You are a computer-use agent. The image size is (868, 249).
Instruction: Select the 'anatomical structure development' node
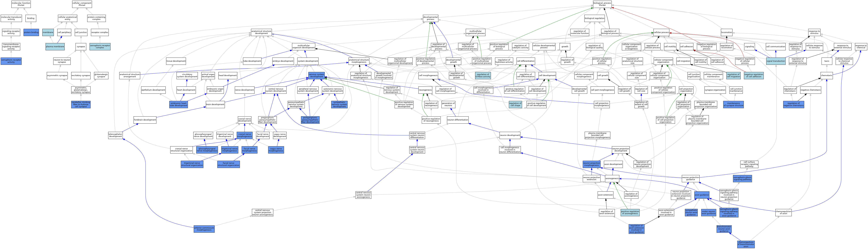[261, 32]
